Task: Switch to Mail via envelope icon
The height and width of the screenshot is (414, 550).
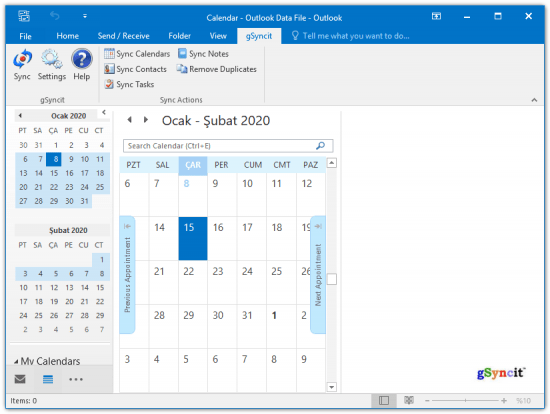Action: [20, 379]
